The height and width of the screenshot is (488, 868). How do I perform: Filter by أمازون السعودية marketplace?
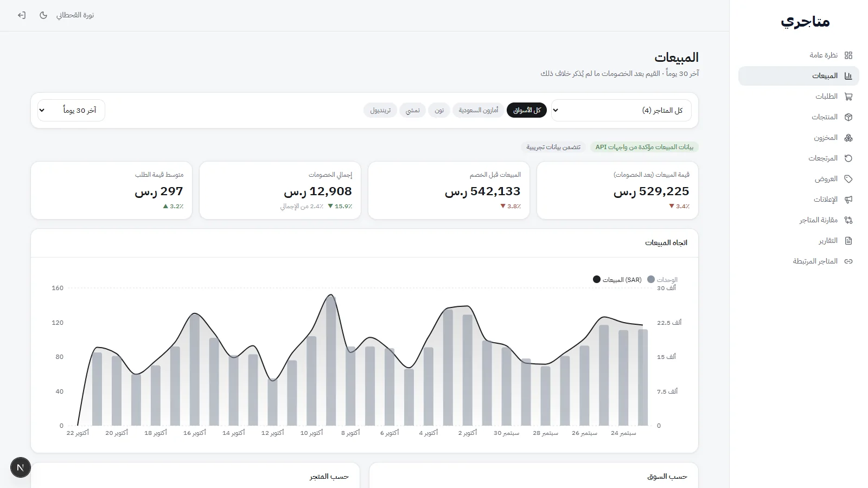coord(478,110)
